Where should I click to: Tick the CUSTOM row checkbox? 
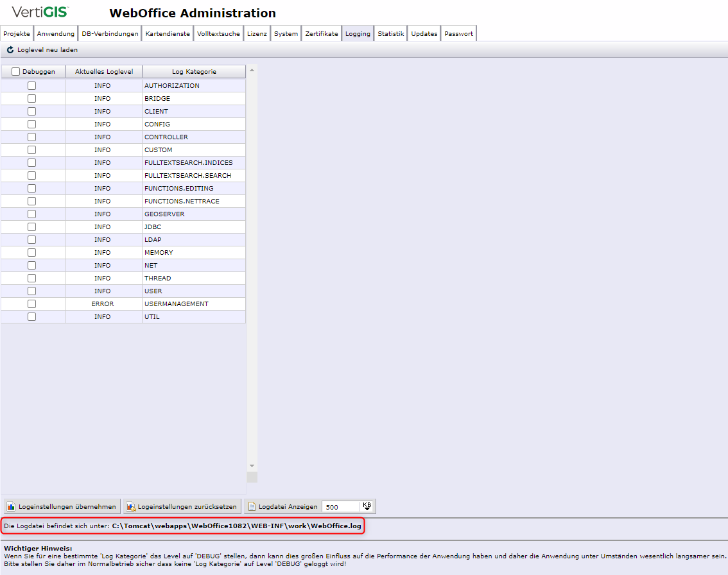[31, 150]
